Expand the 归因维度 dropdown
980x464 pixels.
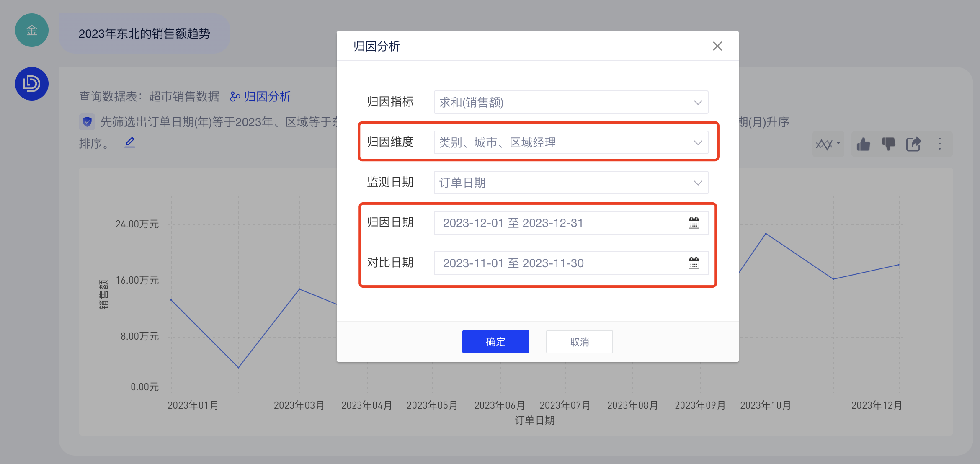570,142
